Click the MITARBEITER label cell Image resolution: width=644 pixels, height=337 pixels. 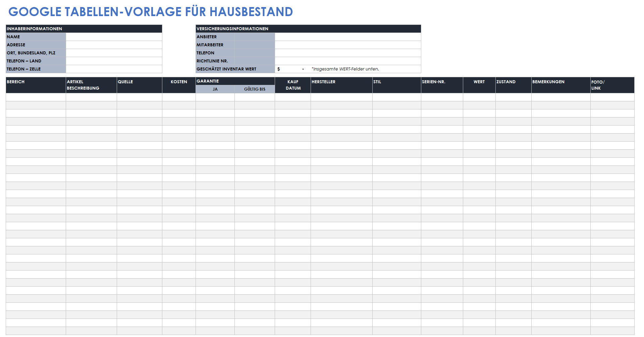click(x=235, y=45)
